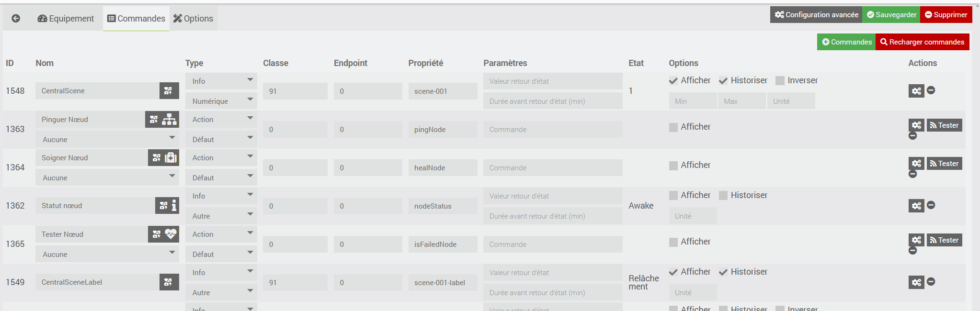Open the Action type dropdown for Soigner Nœud
Image resolution: width=980 pixels, height=311 pixels.
(x=221, y=158)
